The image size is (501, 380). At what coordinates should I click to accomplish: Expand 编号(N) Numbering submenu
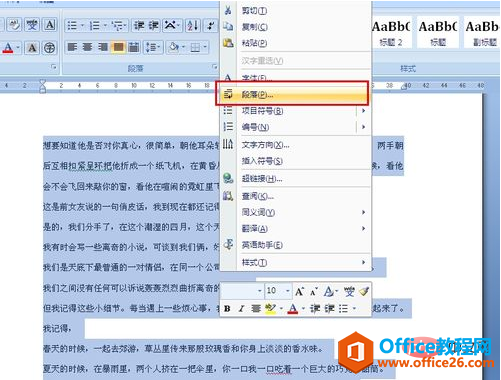295,127
